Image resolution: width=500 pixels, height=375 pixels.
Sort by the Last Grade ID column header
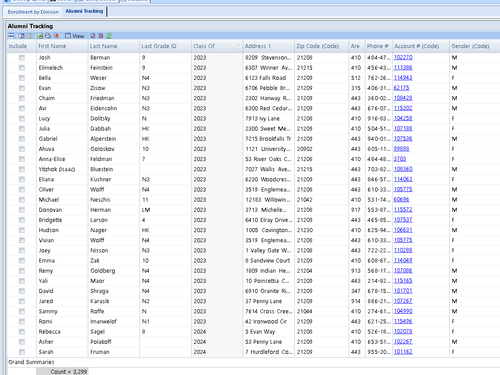(x=165, y=46)
